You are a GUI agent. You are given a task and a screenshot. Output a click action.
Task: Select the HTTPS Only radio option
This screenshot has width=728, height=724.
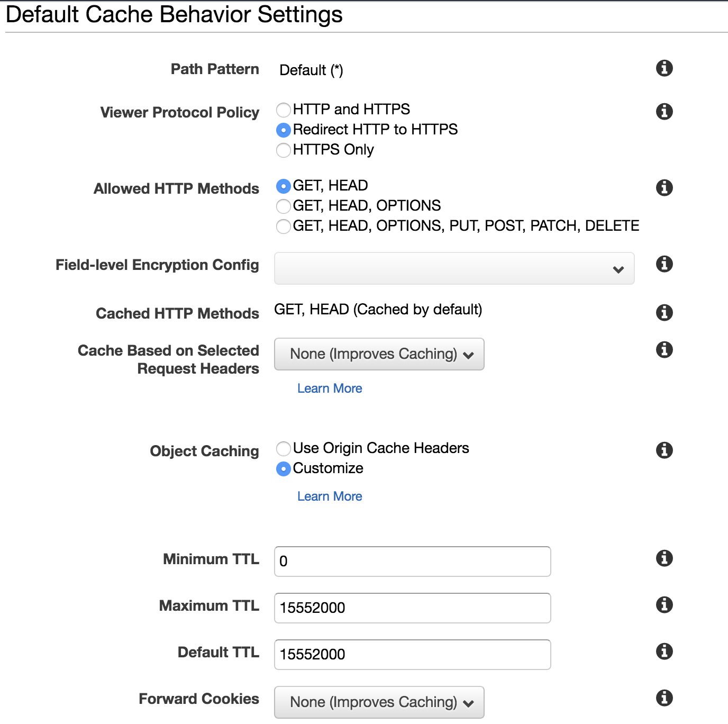tap(284, 150)
